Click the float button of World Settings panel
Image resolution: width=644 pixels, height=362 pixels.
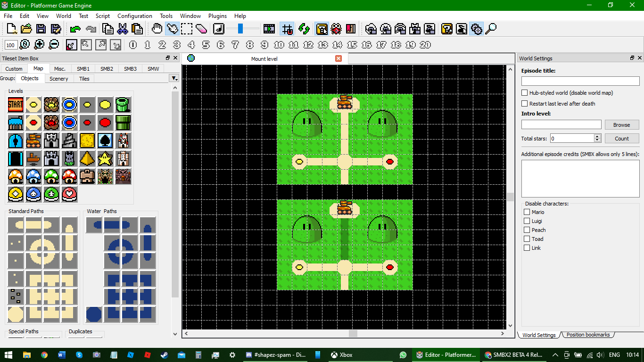[632, 58]
